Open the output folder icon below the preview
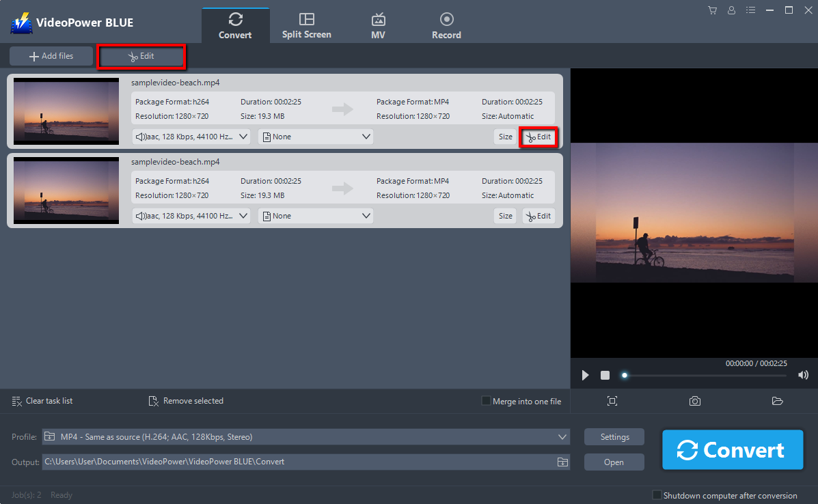 click(x=777, y=401)
